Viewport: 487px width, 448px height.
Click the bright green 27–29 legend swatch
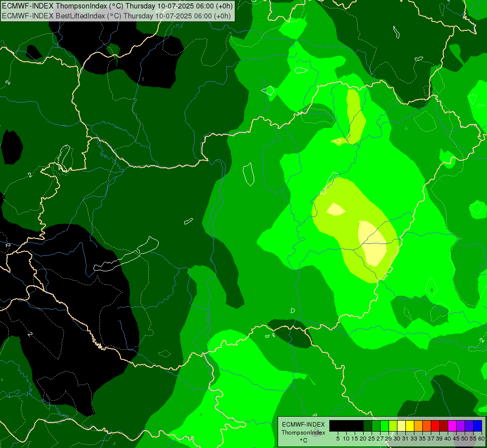[385, 426]
